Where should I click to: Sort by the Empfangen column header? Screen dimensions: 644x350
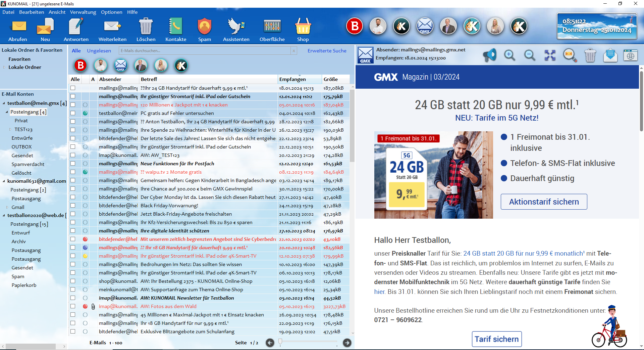click(x=299, y=79)
